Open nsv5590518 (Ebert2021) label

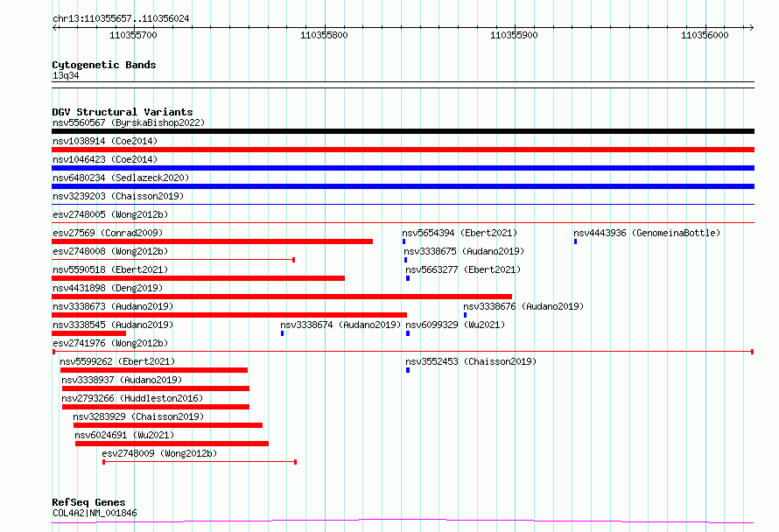point(111,269)
